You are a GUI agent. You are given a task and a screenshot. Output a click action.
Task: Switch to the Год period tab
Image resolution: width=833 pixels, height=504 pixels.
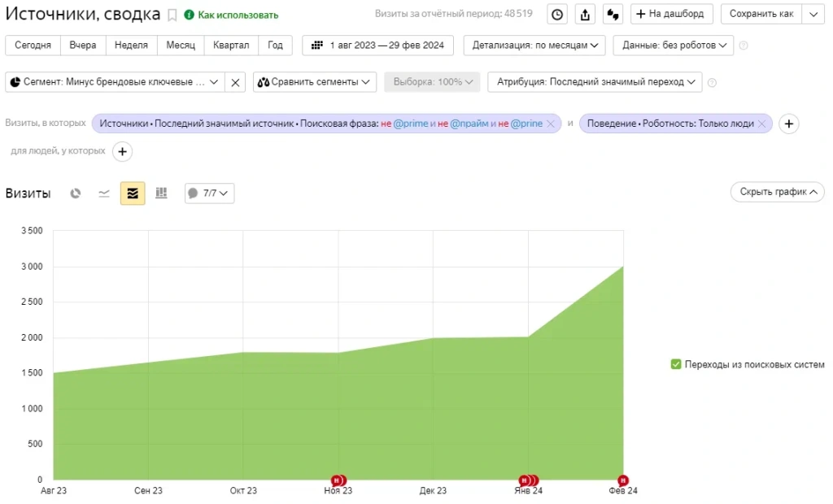(275, 46)
